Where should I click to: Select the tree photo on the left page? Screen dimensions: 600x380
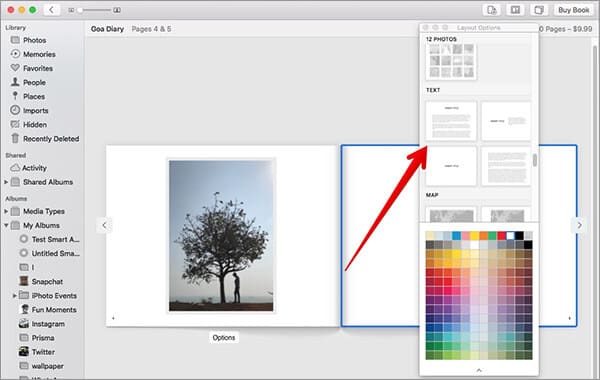221,235
